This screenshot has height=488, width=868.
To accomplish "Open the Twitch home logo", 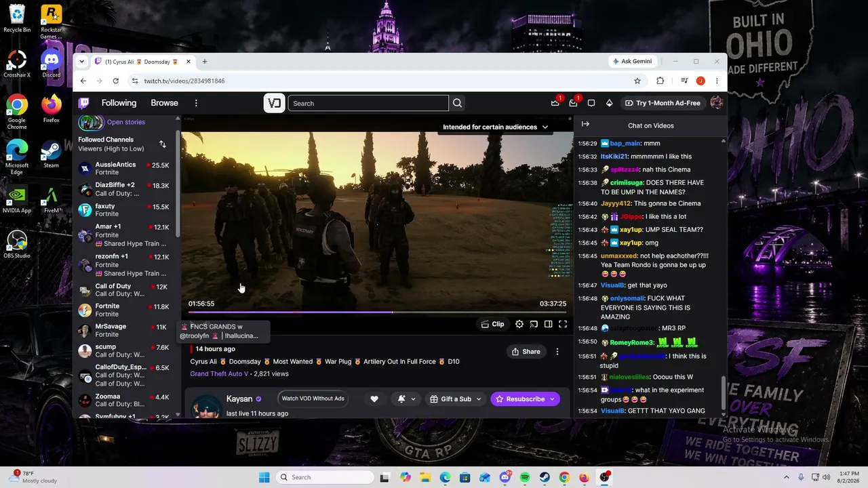I will pos(83,103).
